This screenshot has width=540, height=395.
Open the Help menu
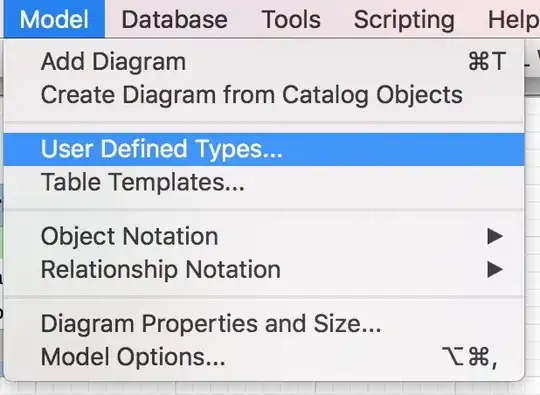point(513,19)
